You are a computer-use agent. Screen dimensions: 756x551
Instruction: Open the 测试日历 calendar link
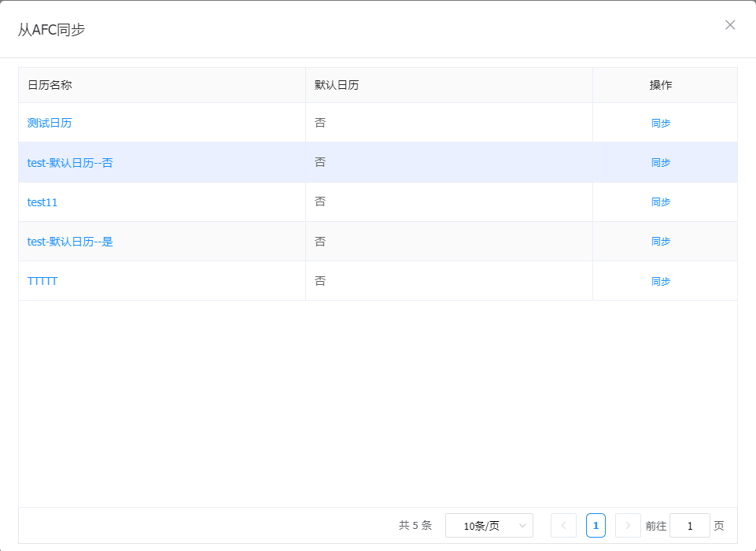[50, 123]
